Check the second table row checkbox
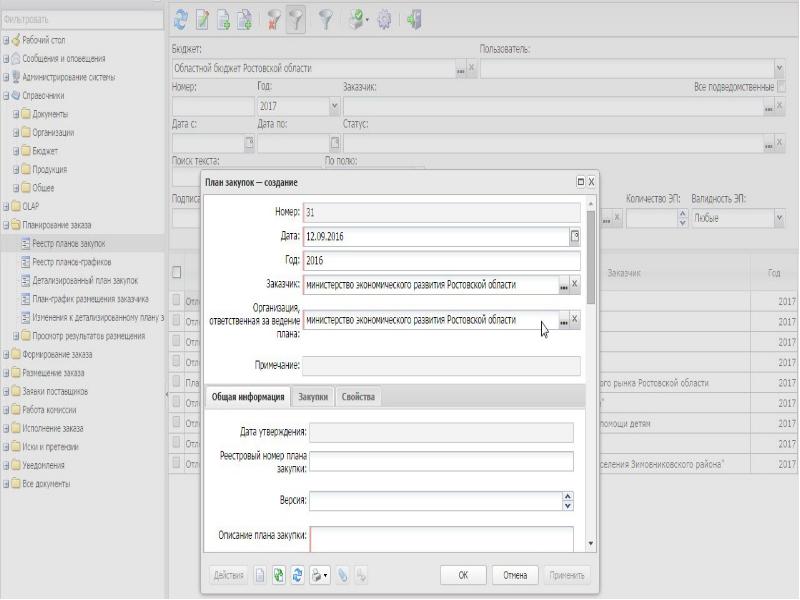Image resolution: width=800 pixels, height=600 pixels. (177, 320)
